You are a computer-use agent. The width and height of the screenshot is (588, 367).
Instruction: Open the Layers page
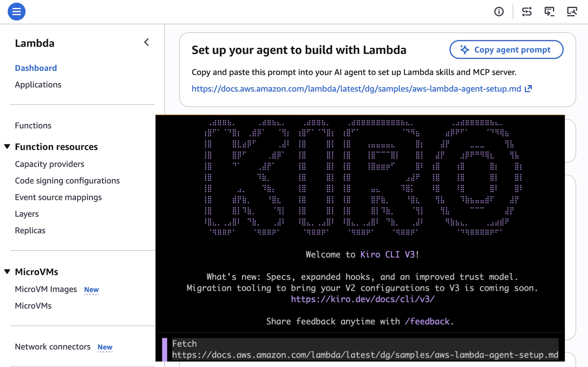27,214
